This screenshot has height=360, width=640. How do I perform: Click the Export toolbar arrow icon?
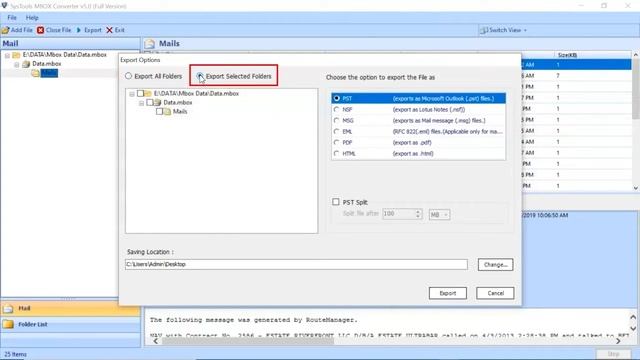79,30
